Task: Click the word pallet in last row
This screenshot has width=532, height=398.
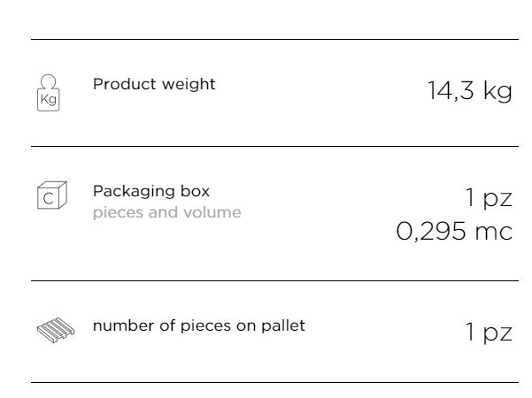Action: tap(283, 326)
